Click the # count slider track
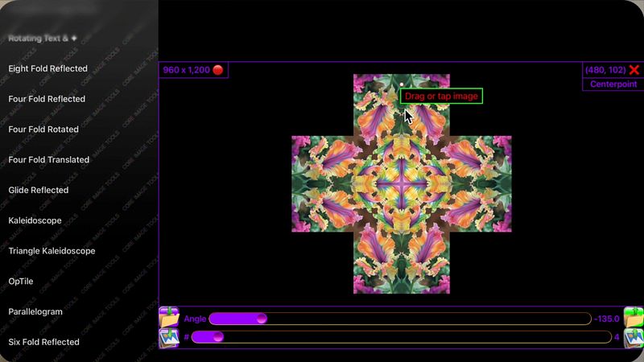Image resolution: width=644 pixels, height=362 pixels. [x=401, y=337]
